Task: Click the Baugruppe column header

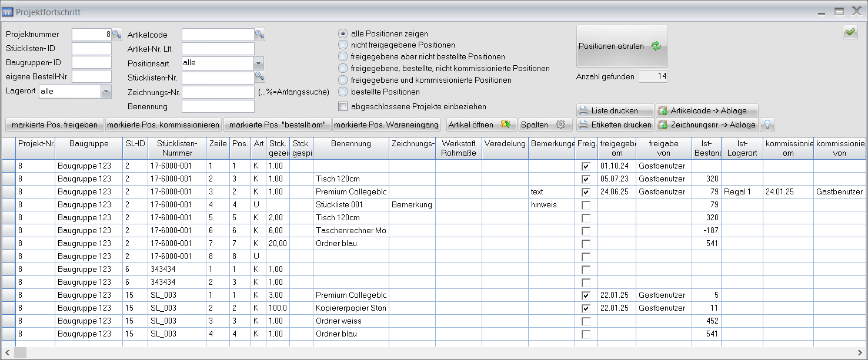Action: point(89,148)
